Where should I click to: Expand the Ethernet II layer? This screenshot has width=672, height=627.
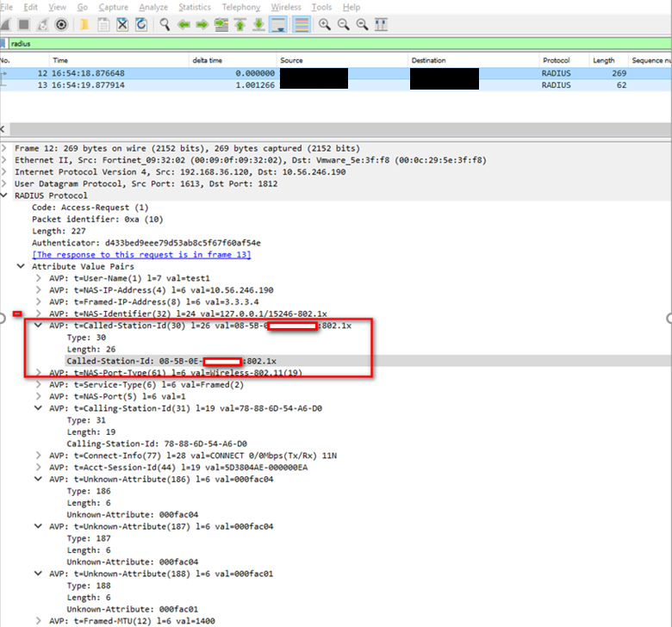(x=7, y=160)
